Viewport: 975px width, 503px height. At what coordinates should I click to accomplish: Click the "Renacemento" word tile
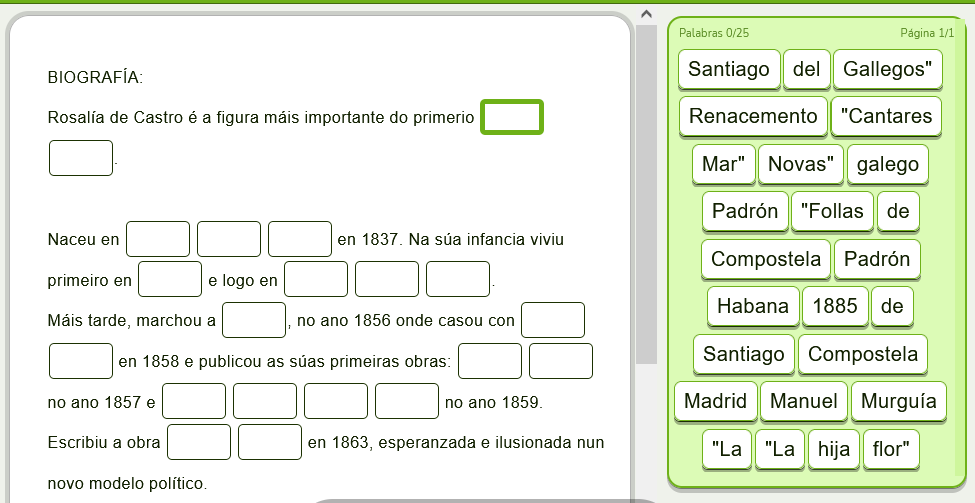click(753, 116)
